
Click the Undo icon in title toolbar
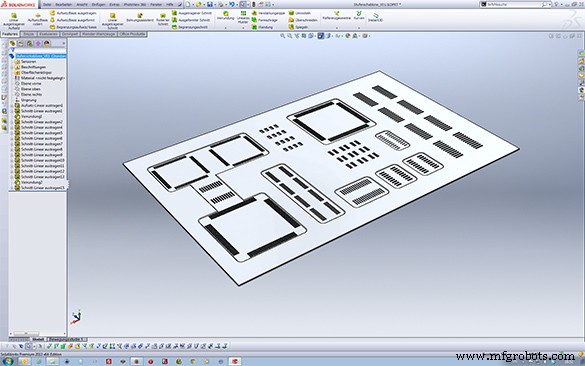click(232, 4)
